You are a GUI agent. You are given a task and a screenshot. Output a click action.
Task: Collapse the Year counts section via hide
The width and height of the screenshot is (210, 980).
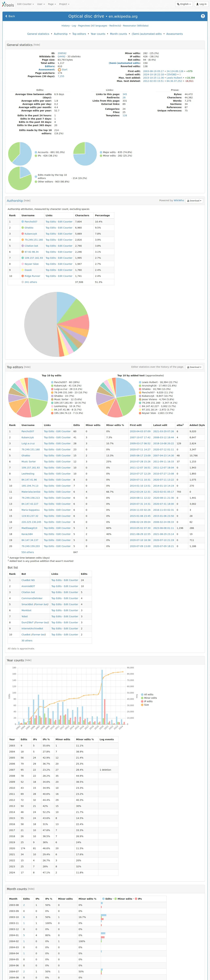coord(28,660)
